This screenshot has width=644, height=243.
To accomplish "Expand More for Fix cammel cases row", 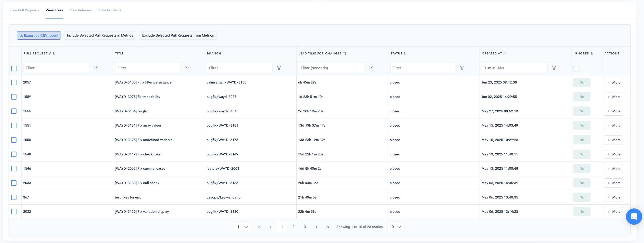I will coord(613,169).
